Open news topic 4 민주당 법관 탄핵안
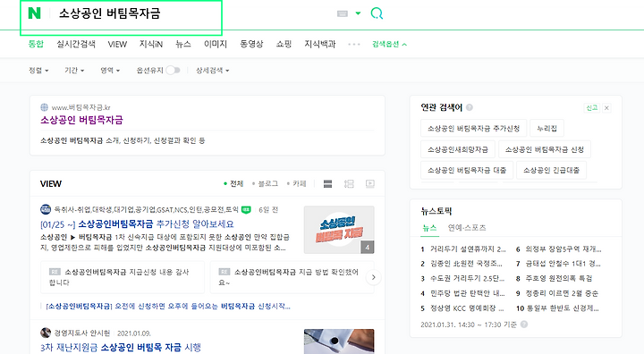The height and width of the screenshot is (354, 644). [x=463, y=293]
